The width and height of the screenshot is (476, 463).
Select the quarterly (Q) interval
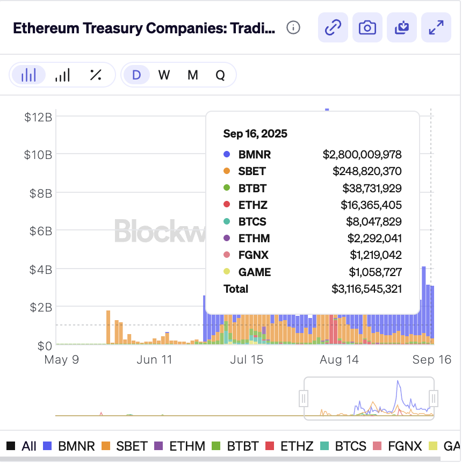tap(220, 75)
